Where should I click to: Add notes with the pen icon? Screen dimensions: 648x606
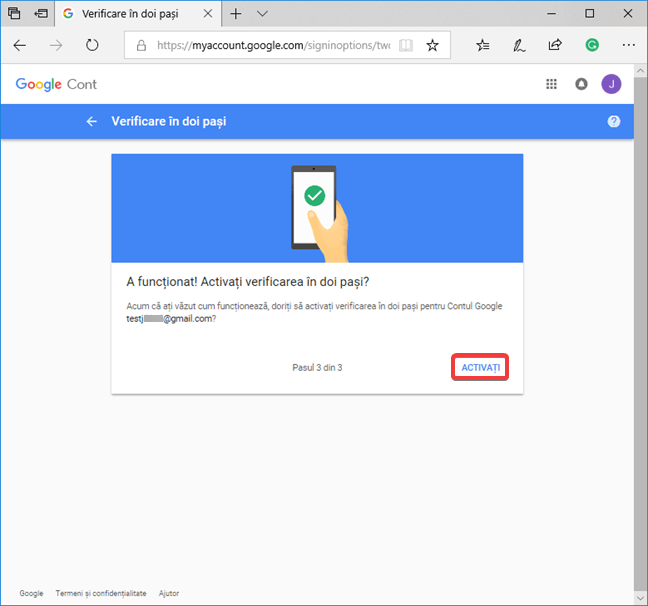click(519, 45)
